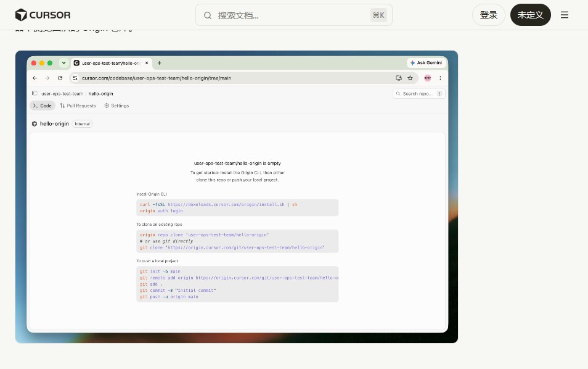Click the Ask Gemini button
Viewport: 588px width, 369px height.
point(427,63)
